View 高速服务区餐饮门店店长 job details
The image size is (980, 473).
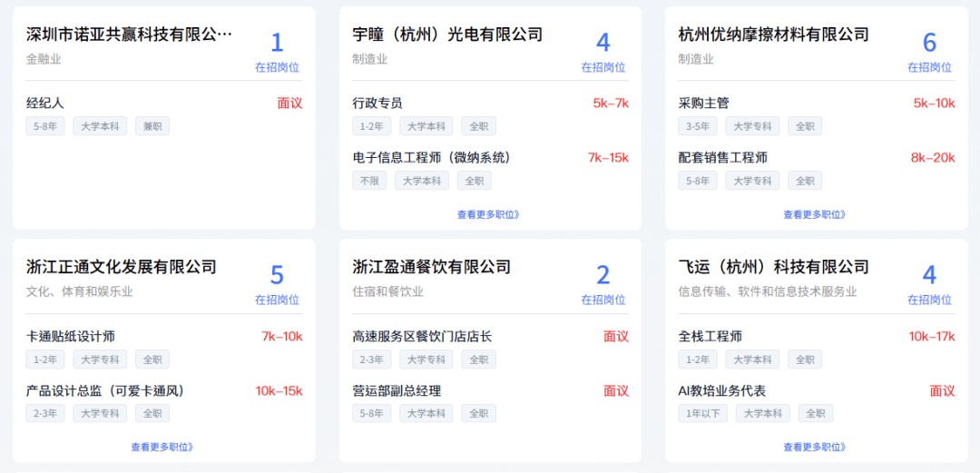click(x=422, y=336)
